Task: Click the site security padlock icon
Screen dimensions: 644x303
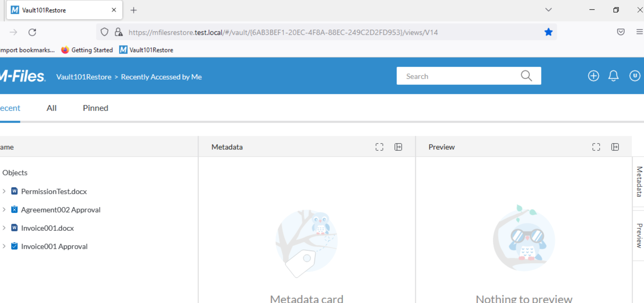Action: 119,32
